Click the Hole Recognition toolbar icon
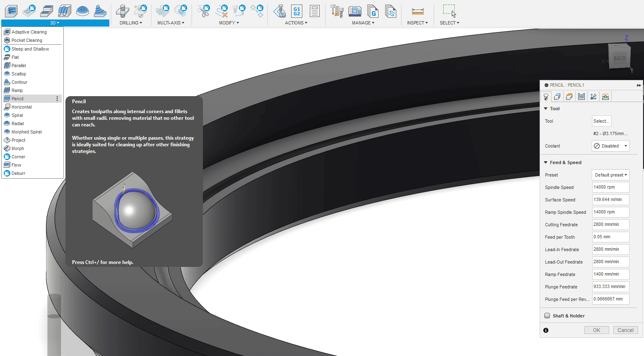Viewport: 644px width, 356px height. click(x=140, y=11)
